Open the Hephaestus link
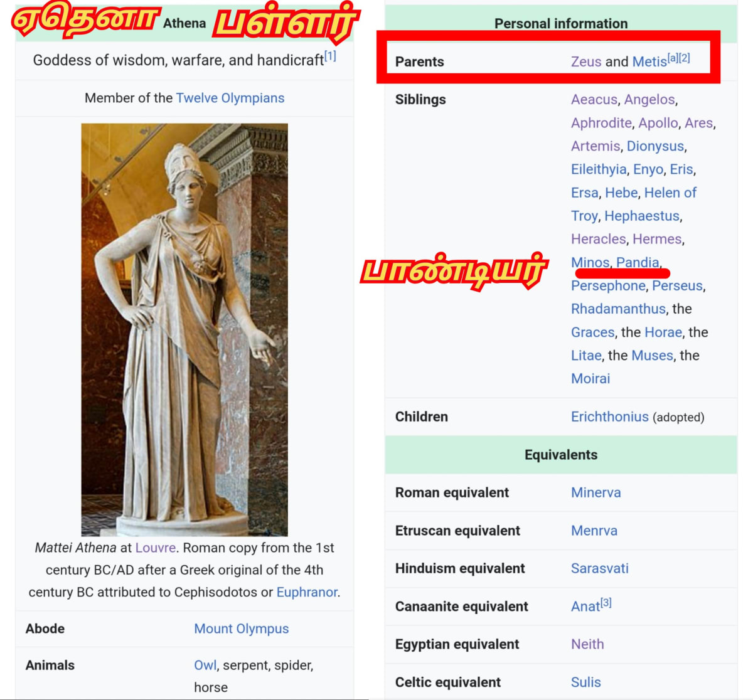Screen dimensions: 753x700 click(x=642, y=216)
